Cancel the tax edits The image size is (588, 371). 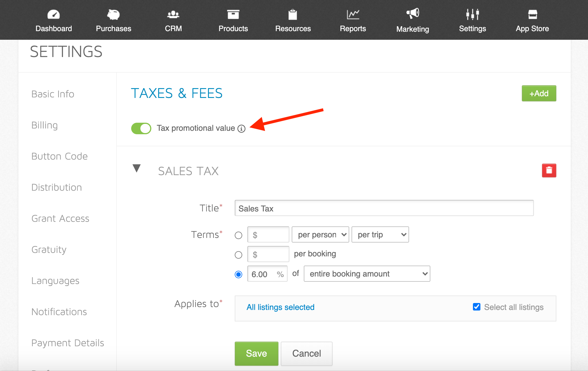[x=306, y=353]
